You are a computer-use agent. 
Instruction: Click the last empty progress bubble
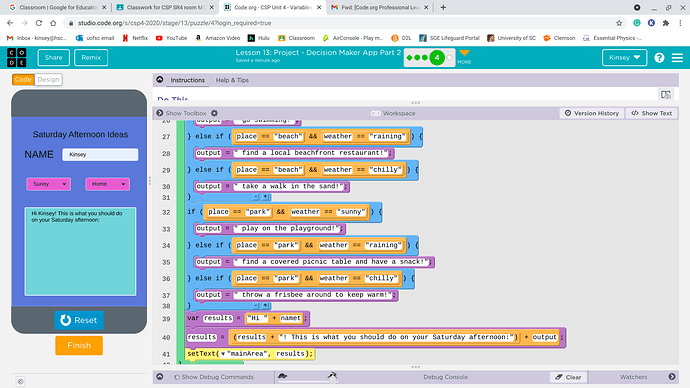(449, 58)
